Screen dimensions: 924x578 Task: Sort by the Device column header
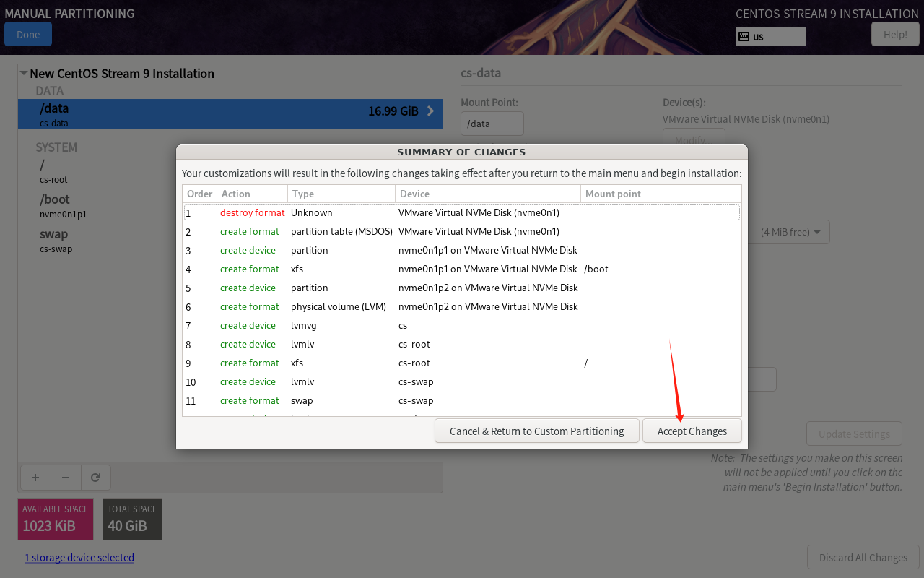[488, 194]
